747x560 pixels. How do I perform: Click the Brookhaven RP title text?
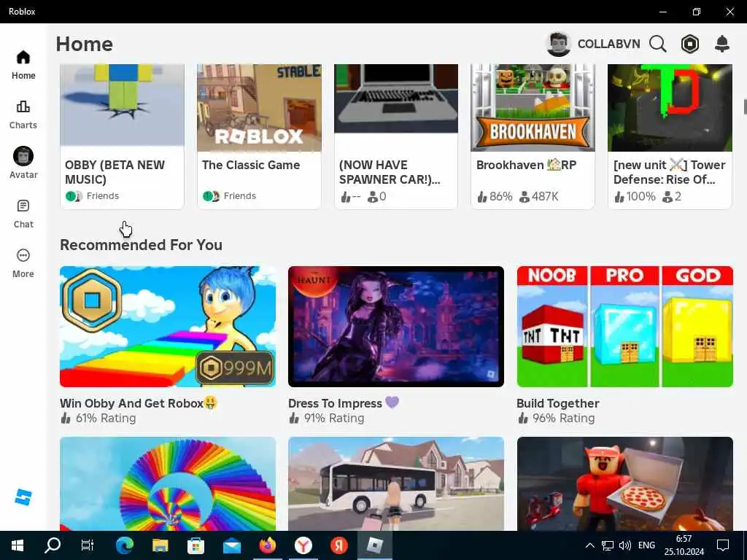pos(527,165)
